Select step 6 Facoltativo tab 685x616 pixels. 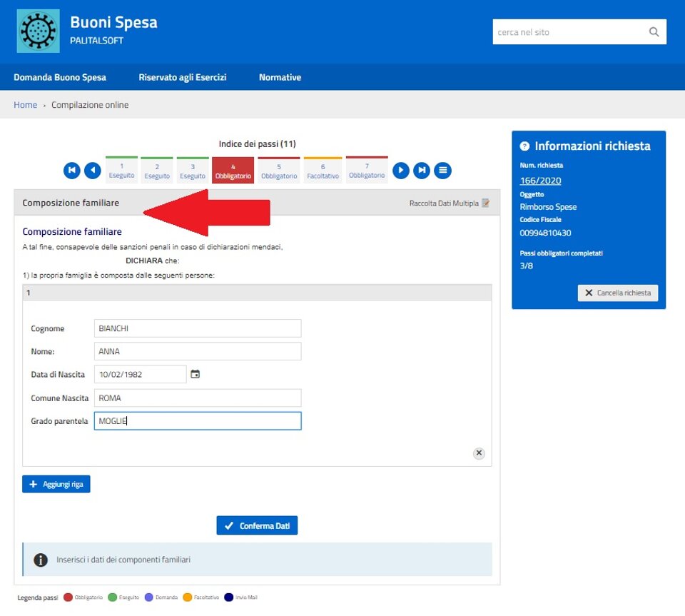(323, 171)
